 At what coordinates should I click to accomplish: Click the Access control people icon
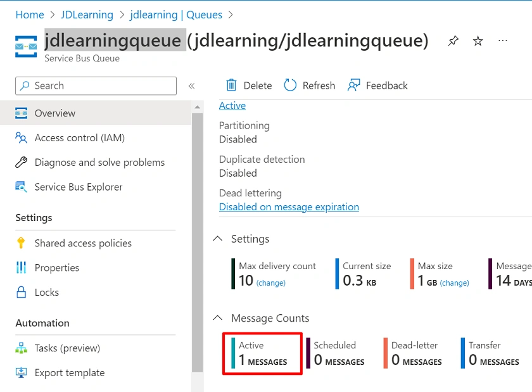coord(21,138)
